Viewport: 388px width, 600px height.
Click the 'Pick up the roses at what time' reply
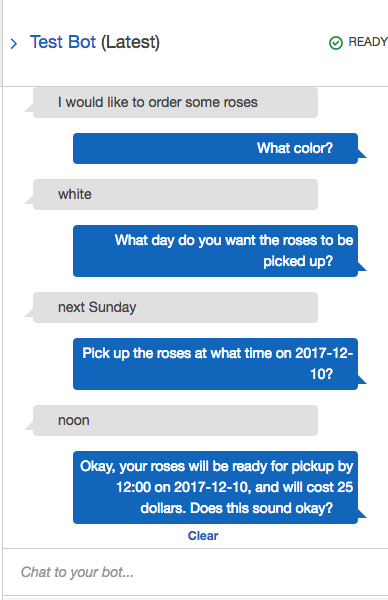[x=215, y=364]
